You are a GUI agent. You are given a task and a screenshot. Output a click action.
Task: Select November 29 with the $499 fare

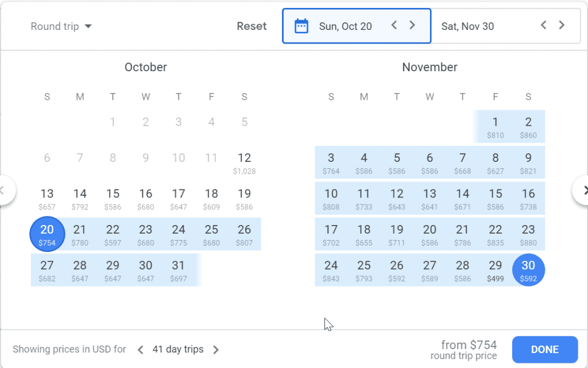[495, 270]
